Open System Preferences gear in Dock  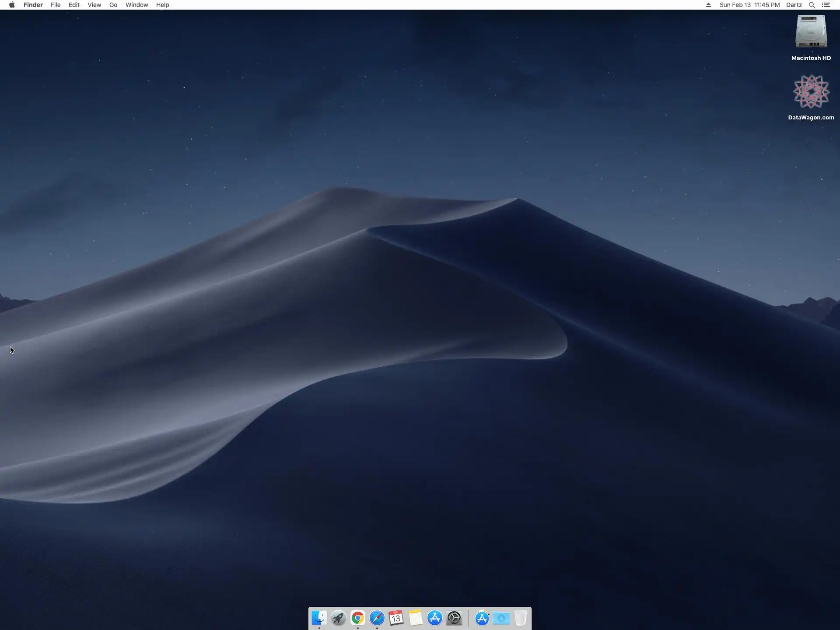pyautogui.click(x=454, y=618)
